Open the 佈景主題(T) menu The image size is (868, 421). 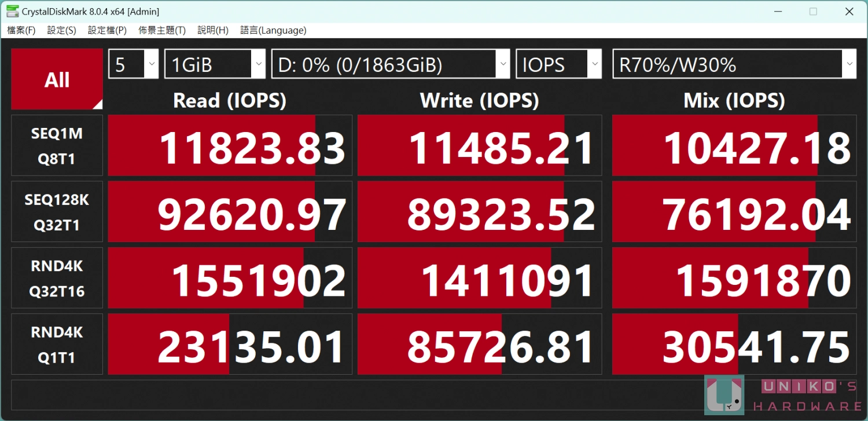(x=162, y=30)
